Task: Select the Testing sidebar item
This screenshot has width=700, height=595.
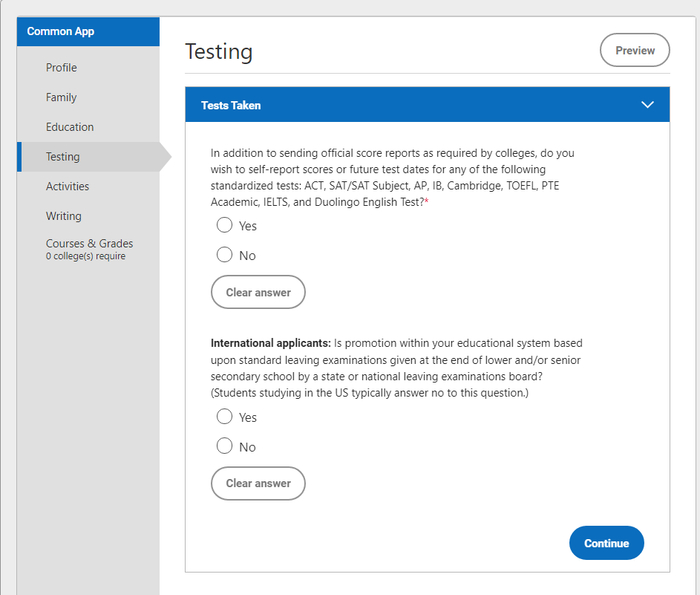Action: (x=63, y=157)
